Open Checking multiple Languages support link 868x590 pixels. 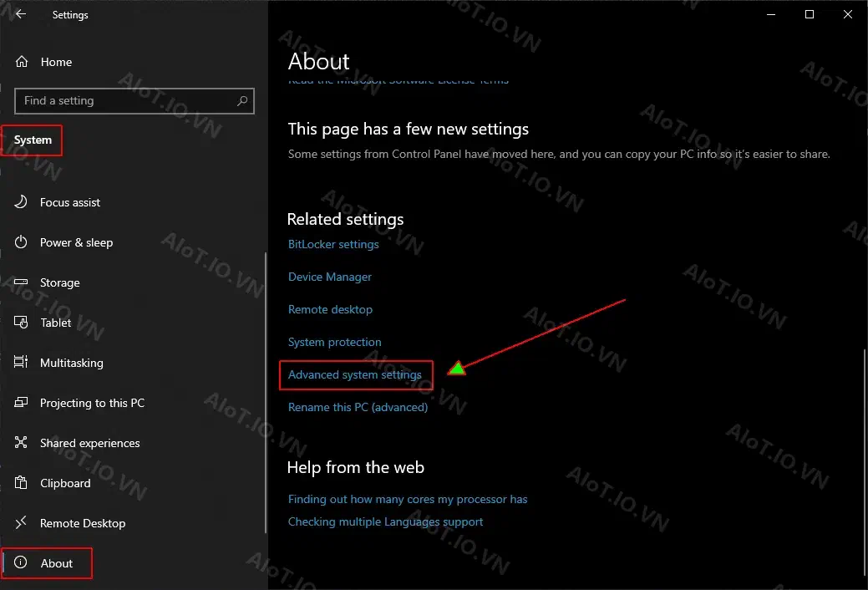point(385,521)
